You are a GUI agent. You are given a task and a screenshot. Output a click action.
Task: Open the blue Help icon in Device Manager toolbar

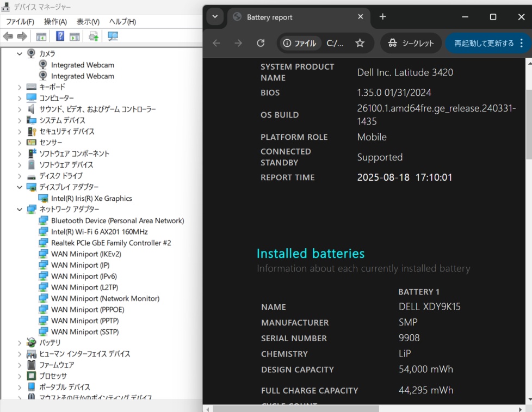(60, 36)
